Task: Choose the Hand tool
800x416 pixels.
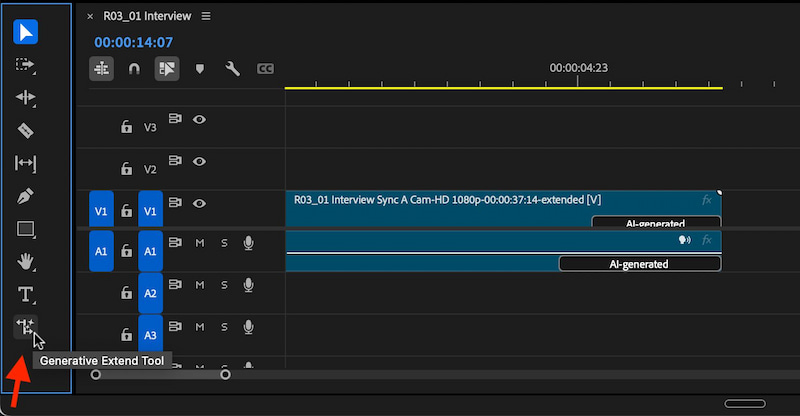Action: [25, 262]
